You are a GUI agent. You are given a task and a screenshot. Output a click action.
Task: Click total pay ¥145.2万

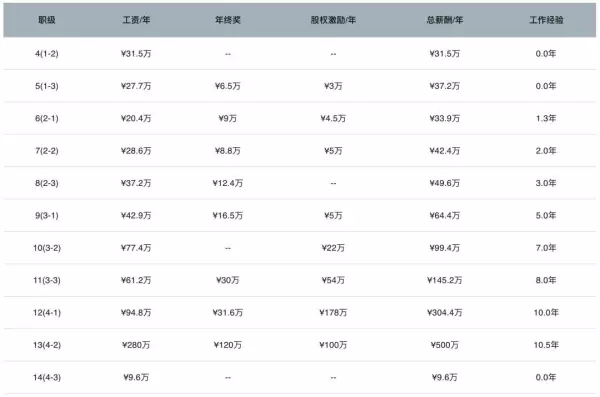[445, 280]
